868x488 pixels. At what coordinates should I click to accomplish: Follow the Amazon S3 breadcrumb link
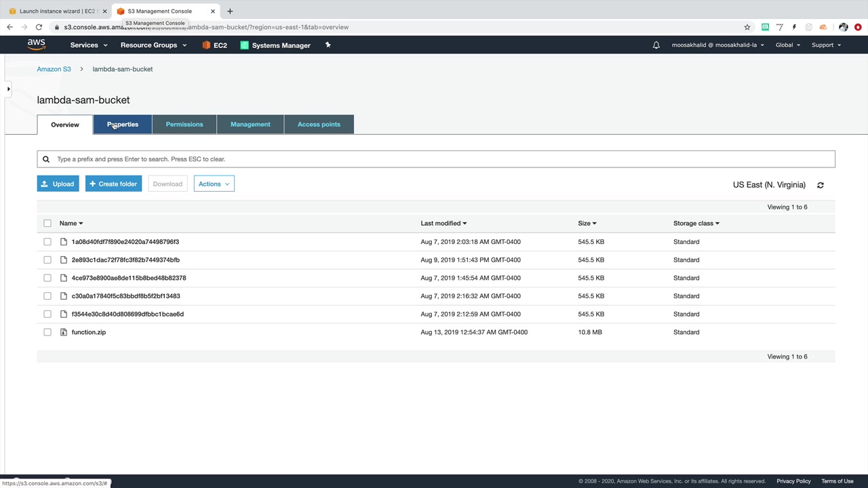click(54, 69)
